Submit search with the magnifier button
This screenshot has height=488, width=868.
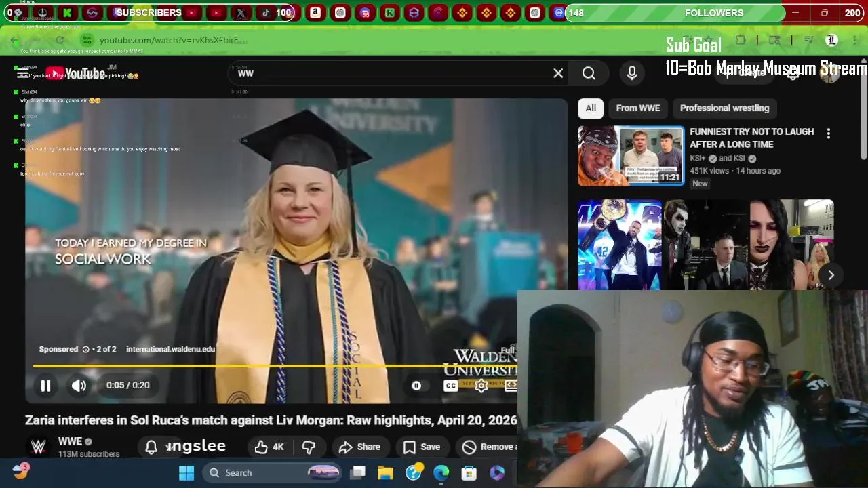589,73
